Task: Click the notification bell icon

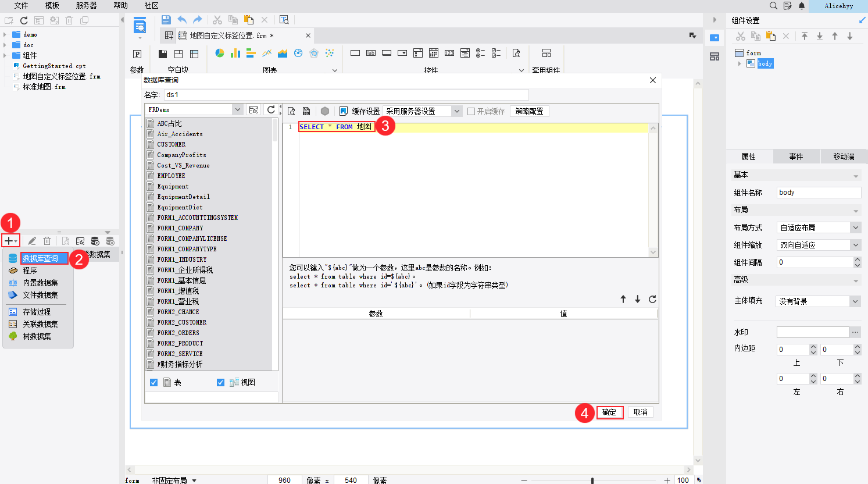Action: pos(802,6)
